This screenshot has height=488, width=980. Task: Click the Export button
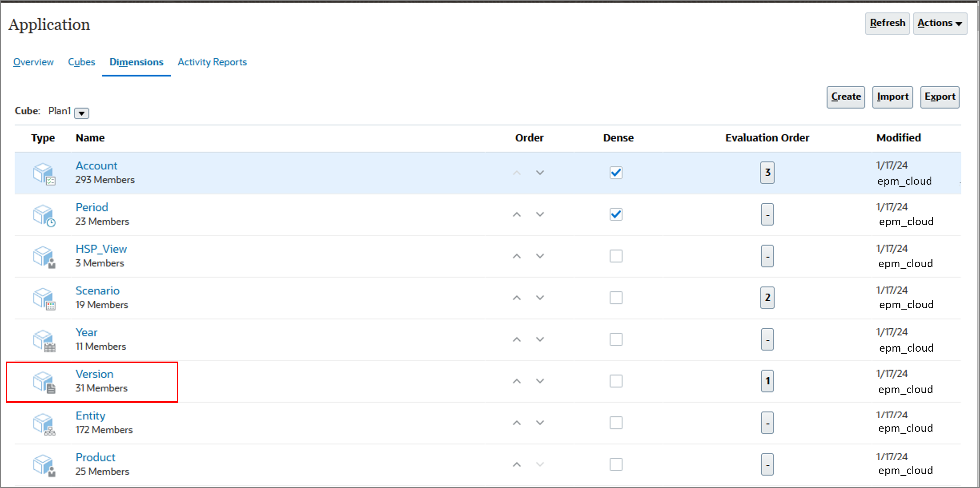point(939,97)
